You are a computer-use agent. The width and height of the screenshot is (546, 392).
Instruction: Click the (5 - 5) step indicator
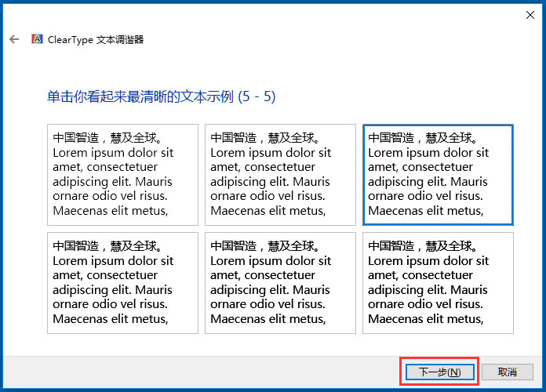(x=257, y=96)
